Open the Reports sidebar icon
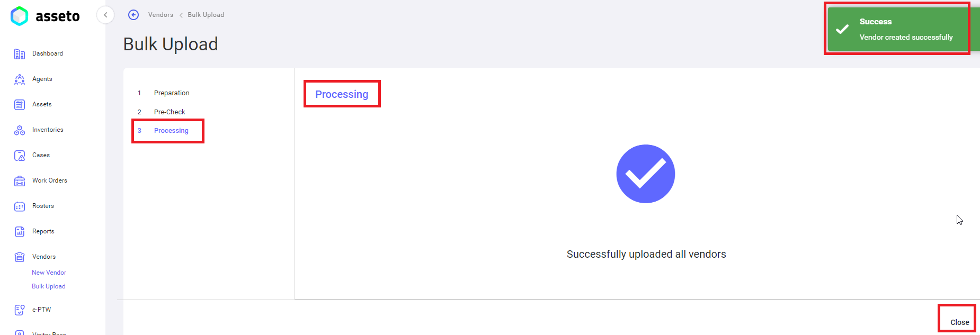 pos(20,232)
